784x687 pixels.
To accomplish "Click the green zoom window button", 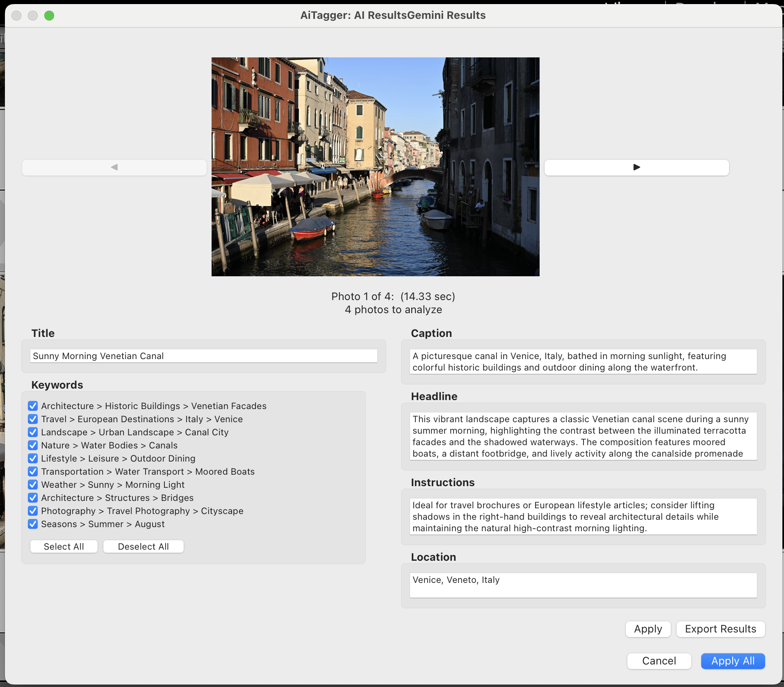I will click(x=49, y=16).
